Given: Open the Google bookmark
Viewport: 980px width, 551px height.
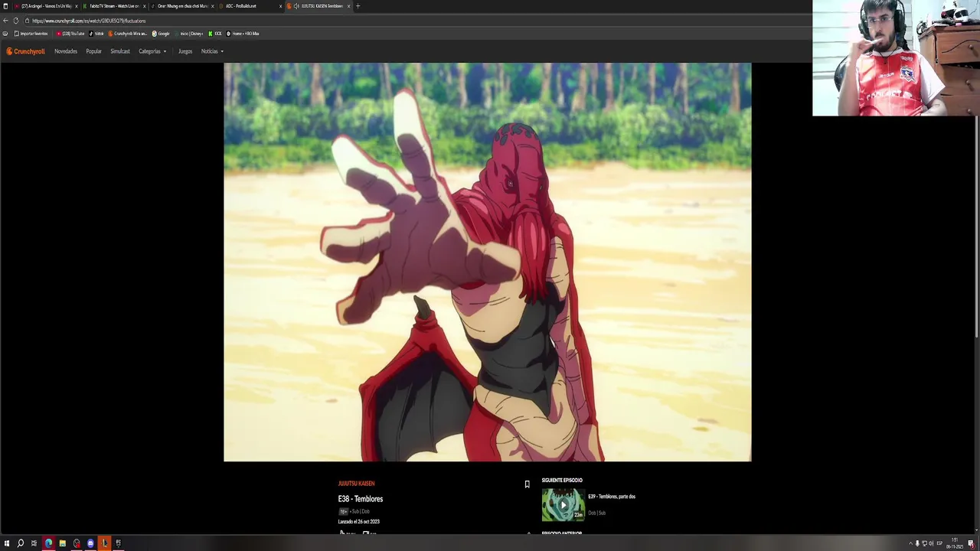Looking at the screenshot, I should click(161, 34).
